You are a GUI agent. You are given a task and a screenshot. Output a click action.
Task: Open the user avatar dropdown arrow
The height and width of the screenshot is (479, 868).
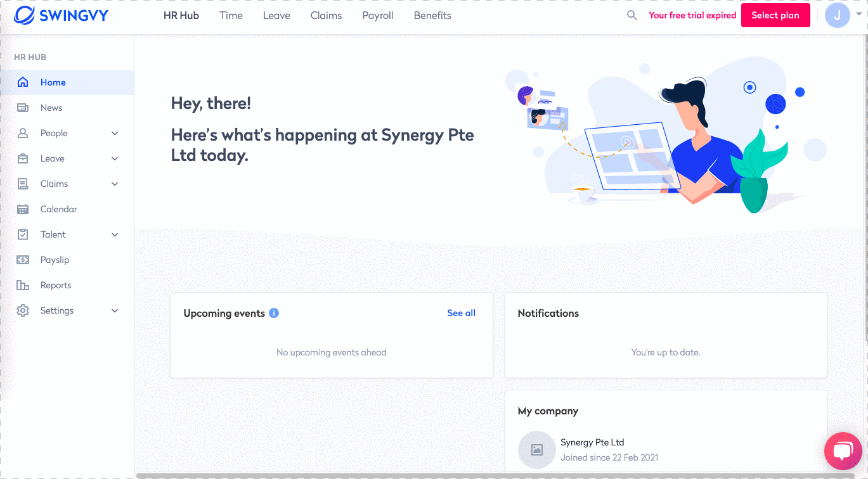(x=858, y=14)
